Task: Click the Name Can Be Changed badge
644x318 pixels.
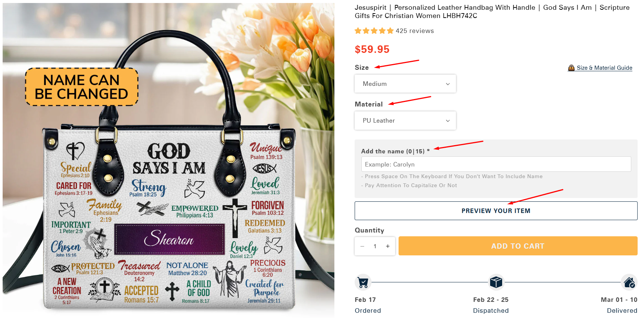Action: click(x=81, y=87)
